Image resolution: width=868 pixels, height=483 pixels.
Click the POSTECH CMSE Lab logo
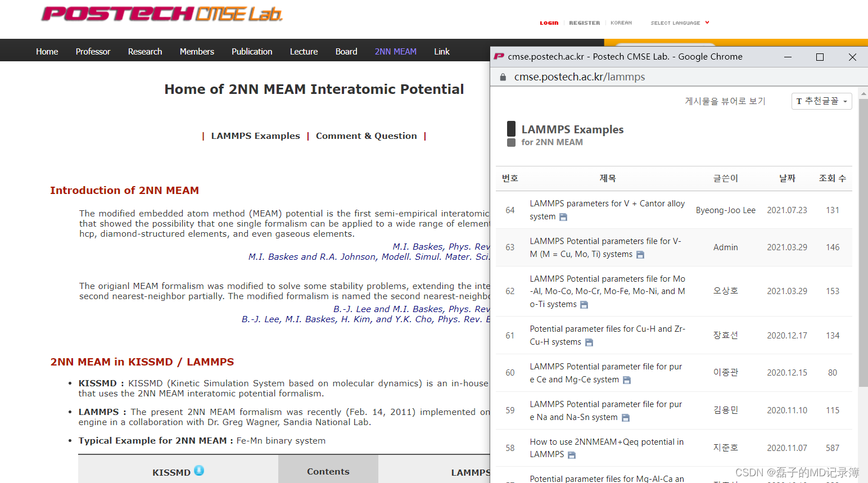point(162,14)
